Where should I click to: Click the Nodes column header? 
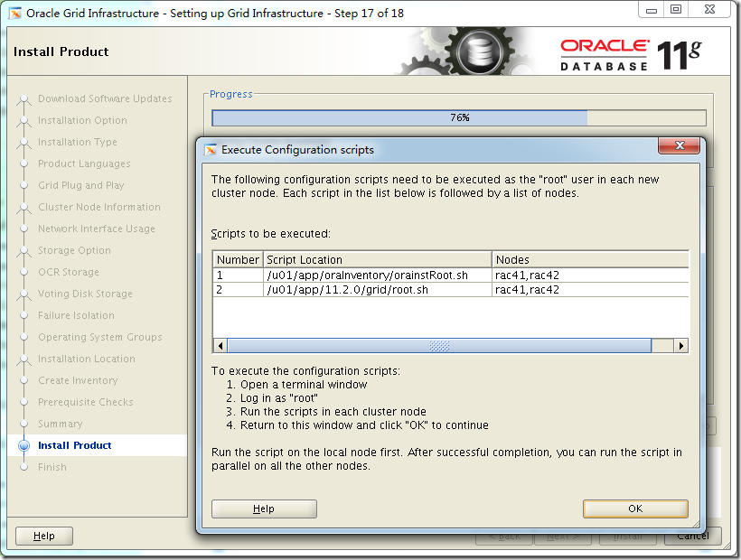590,260
